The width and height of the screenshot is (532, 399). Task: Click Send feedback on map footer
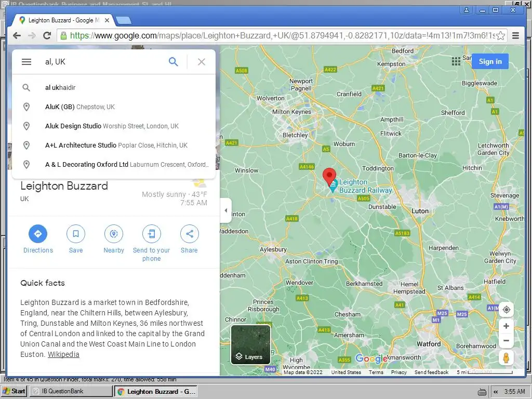tap(431, 372)
